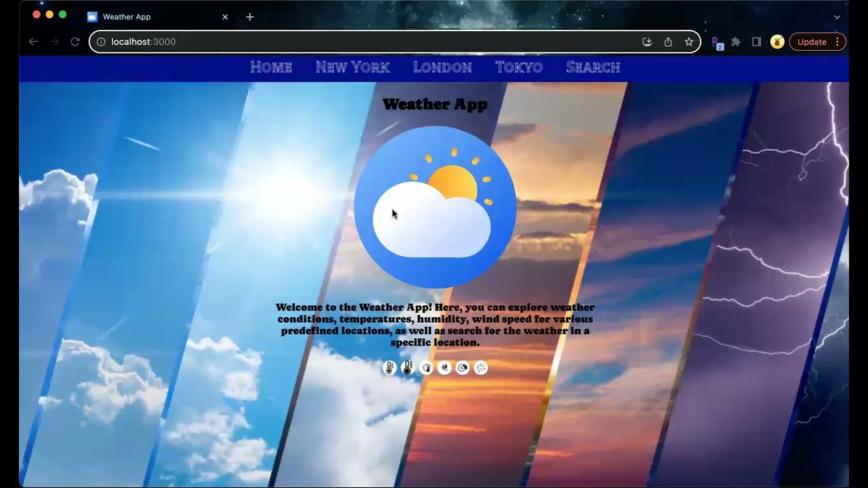Image resolution: width=868 pixels, height=488 pixels.
Task: Click the Update button in Chrome
Action: click(817, 42)
